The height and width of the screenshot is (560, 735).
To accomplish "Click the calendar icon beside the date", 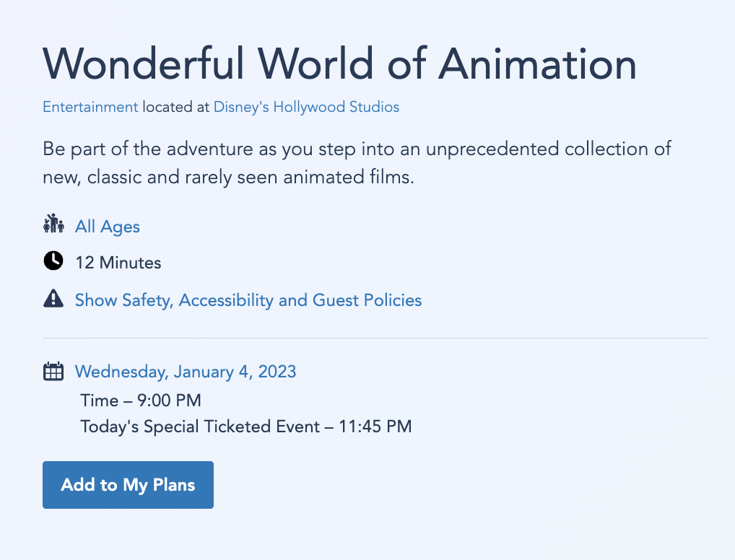I will pyautogui.click(x=53, y=372).
